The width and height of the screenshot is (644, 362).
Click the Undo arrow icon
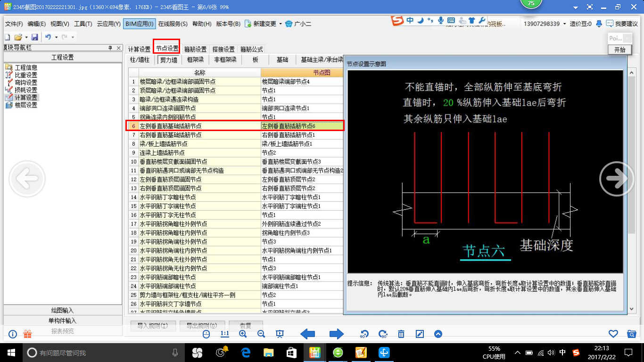48,37
